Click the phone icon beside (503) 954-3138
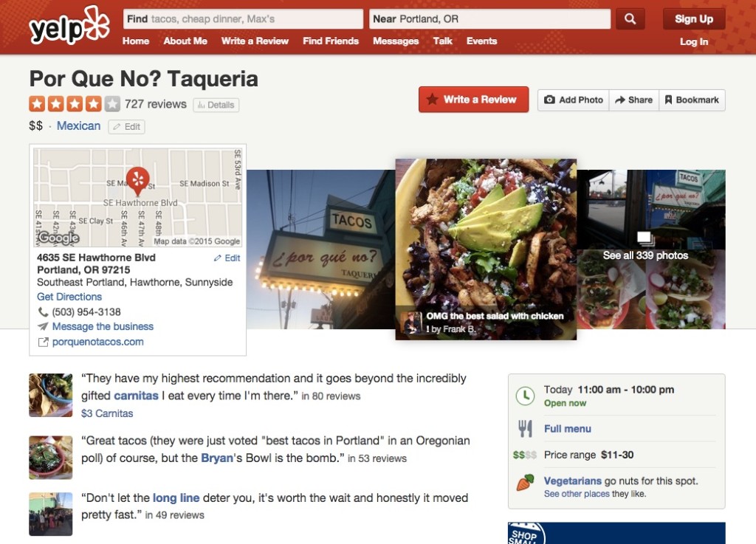The height and width of the screenshot is (544, 756). (42, 312)
